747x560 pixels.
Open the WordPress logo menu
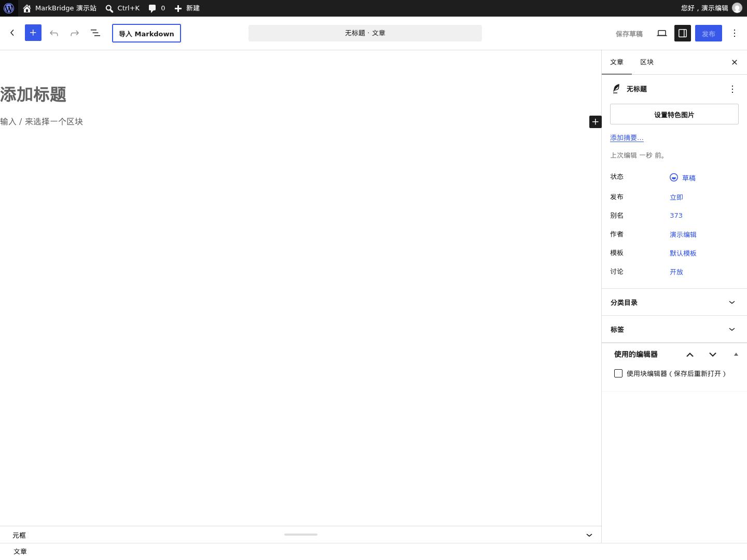click(9, 8)
